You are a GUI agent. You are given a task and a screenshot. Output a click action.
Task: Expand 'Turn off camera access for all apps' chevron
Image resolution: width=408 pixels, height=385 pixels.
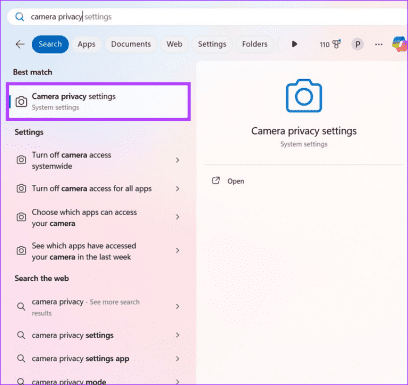(x=178, y=189)
